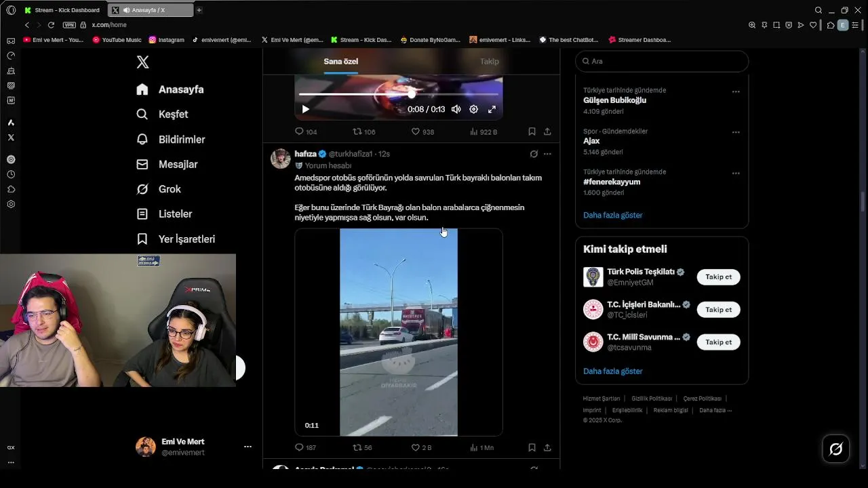Open Instagram bookmark
Viewport: 868px width, 488px height.
[167, 40]
